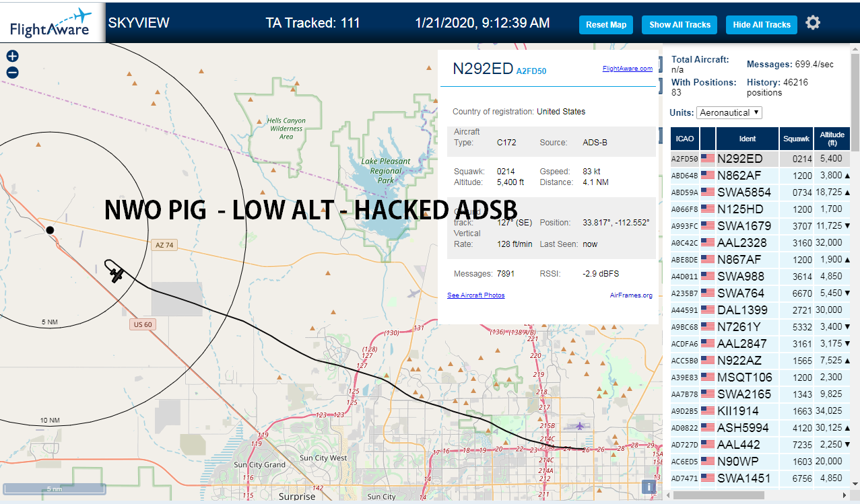Viewport: 860px width, 504px height.
Task: Click the Lake Pleasant Regional Park label
Action: click(x=385, y=171)
